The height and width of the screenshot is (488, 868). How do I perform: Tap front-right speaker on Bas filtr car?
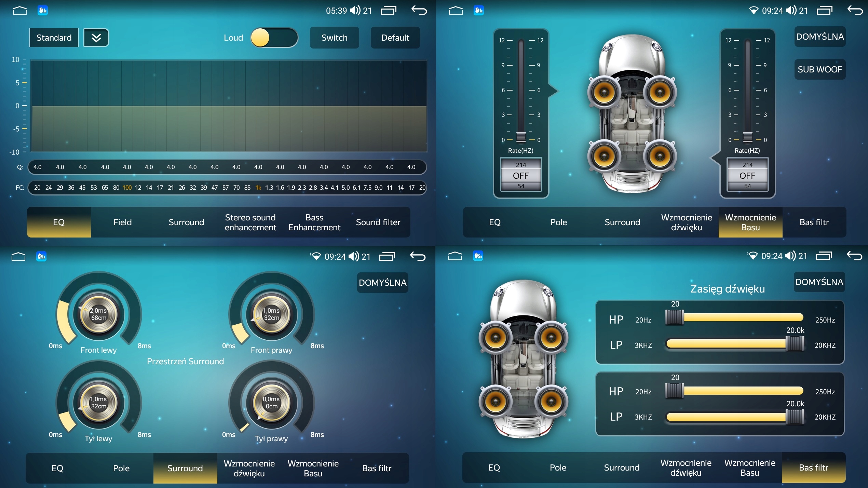point(551,338)
